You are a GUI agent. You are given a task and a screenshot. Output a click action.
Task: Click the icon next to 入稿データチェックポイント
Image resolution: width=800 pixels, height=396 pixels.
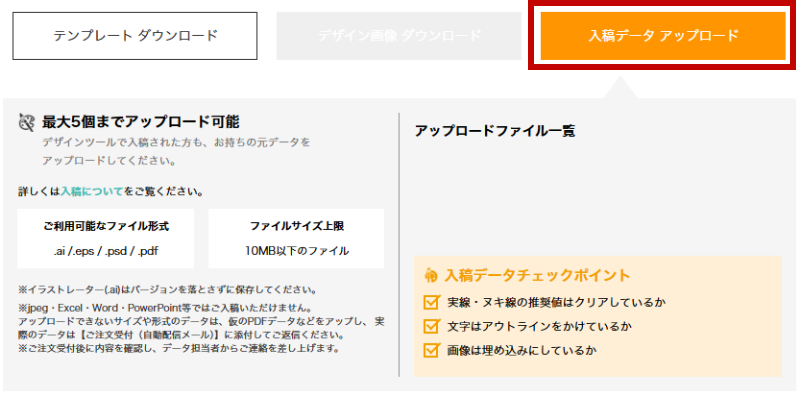431,276
